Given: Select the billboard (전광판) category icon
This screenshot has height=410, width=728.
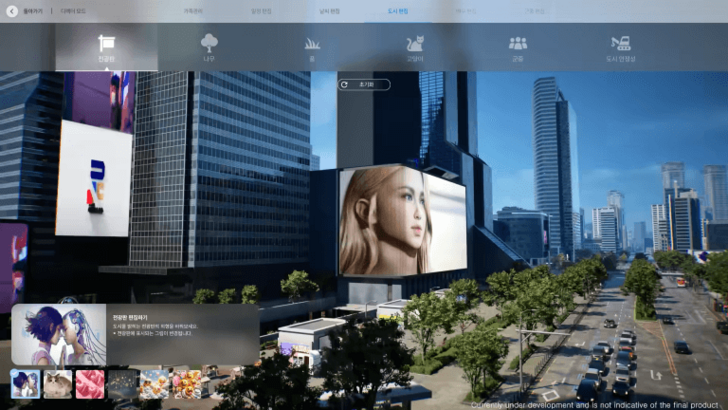Looking at the screenshot, I should pos(106,46).
